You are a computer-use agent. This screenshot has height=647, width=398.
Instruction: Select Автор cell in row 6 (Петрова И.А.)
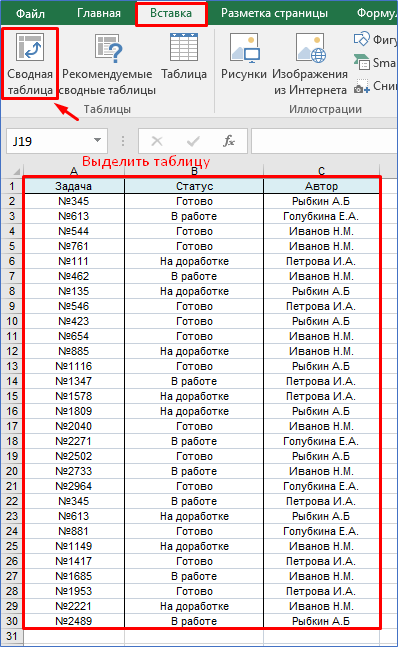point(321,261)
